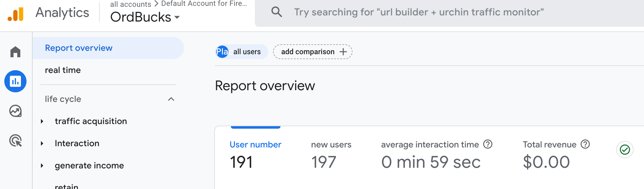Click the Report overview page heading
This screenshot has width=644, height=189.
(x=265, y=86)
